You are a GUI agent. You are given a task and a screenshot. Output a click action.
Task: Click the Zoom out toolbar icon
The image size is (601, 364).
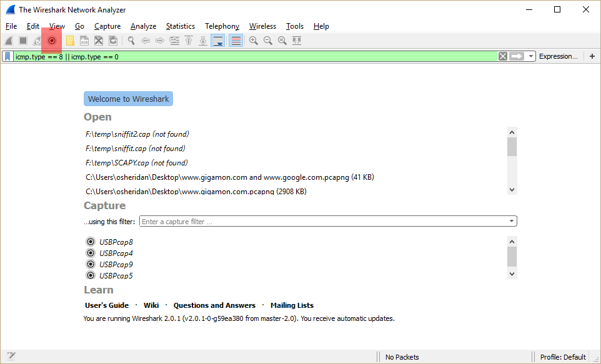point(268,41)
